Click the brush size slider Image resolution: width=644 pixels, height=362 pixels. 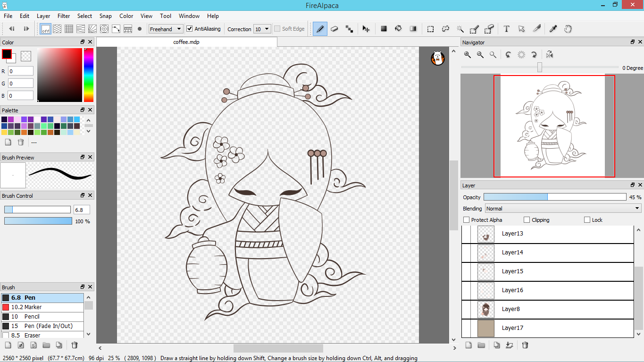click(x=37, y=210)
